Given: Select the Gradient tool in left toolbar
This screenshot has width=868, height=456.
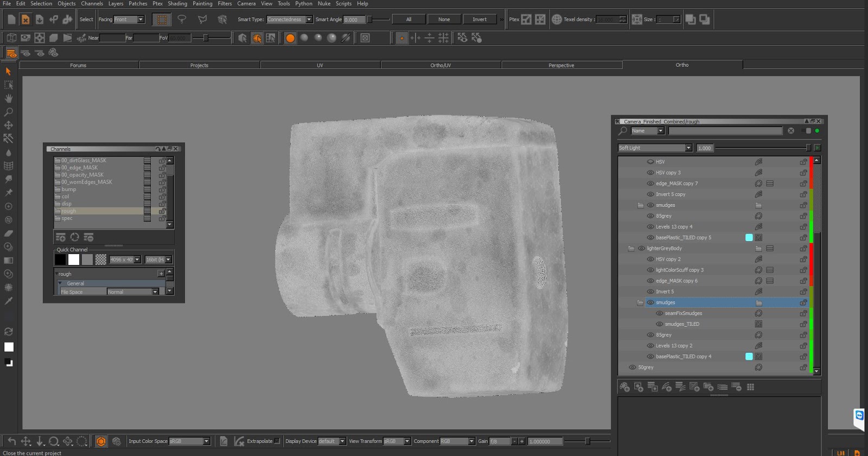Looking at the screenshot, I should pos(8,260).
